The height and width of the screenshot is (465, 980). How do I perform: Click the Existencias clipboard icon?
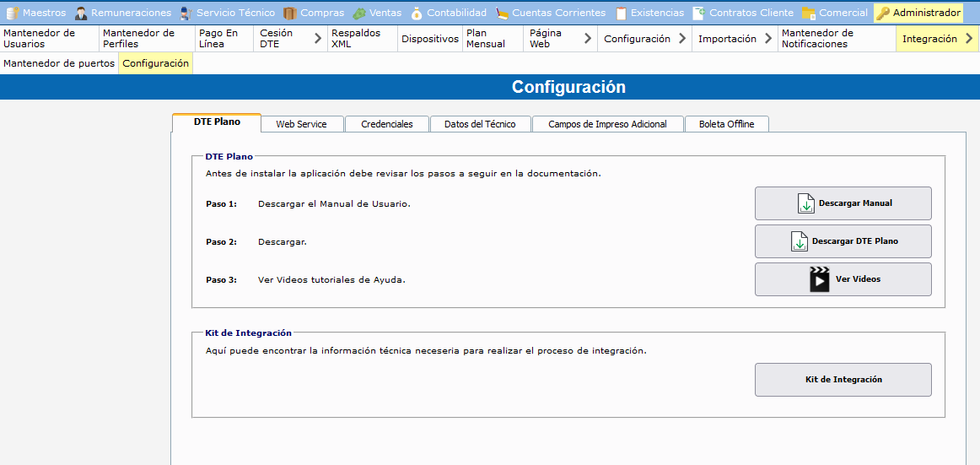tap(622, 13)
